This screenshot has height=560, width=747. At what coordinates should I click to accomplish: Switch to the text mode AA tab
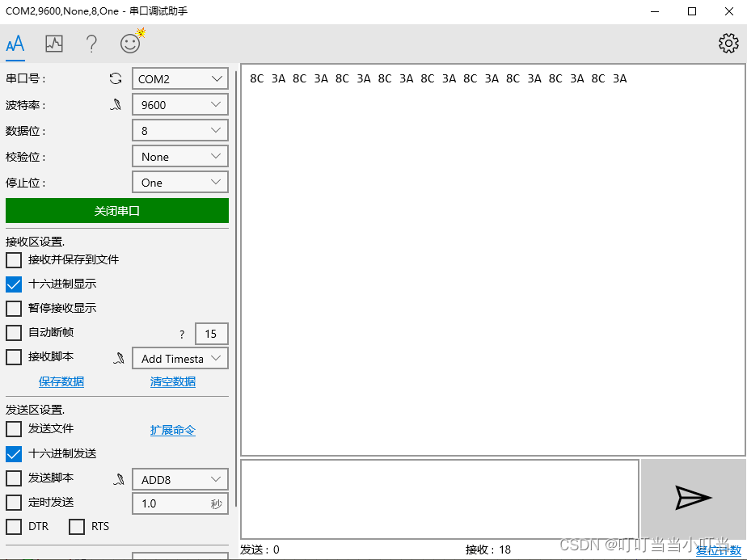[x=15, y=44]
